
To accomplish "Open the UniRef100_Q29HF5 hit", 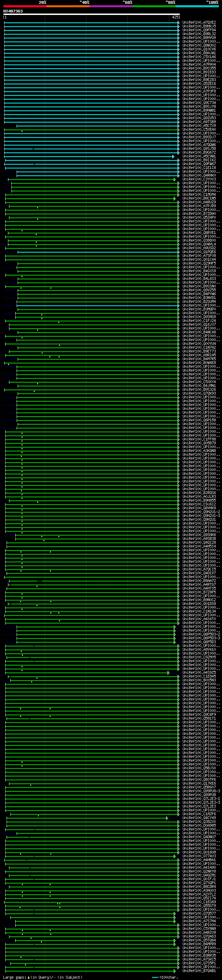I will 199,263.
